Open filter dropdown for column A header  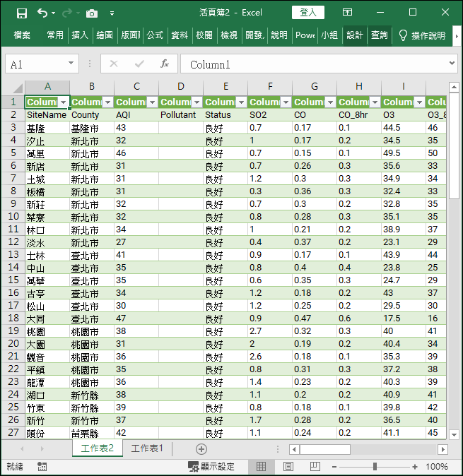(63, 102)
